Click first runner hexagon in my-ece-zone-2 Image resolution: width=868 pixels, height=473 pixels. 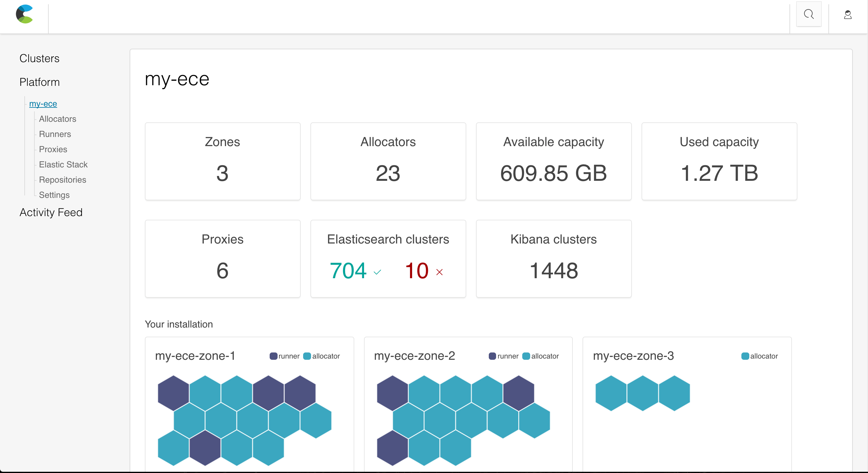(392, 393)
